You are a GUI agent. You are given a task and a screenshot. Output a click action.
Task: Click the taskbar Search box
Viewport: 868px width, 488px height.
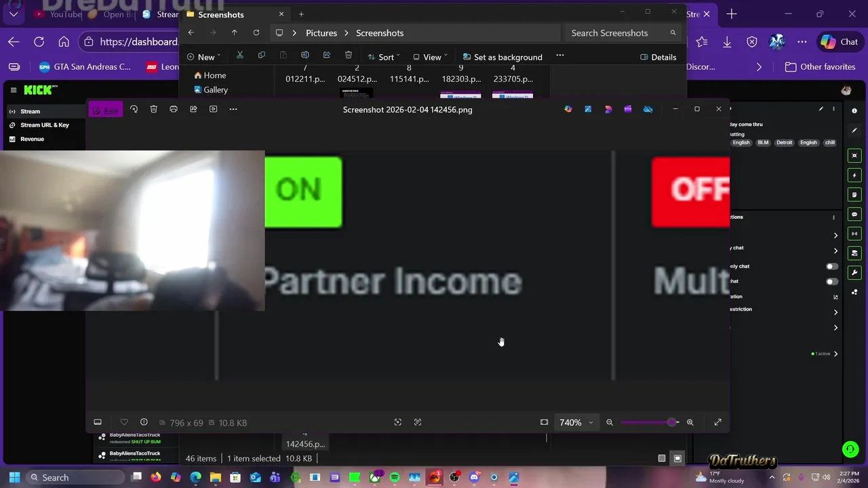(x=75, y=477)
